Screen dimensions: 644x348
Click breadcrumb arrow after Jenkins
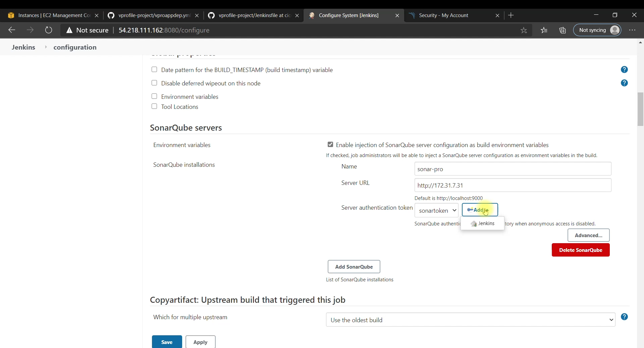(46, 47)
